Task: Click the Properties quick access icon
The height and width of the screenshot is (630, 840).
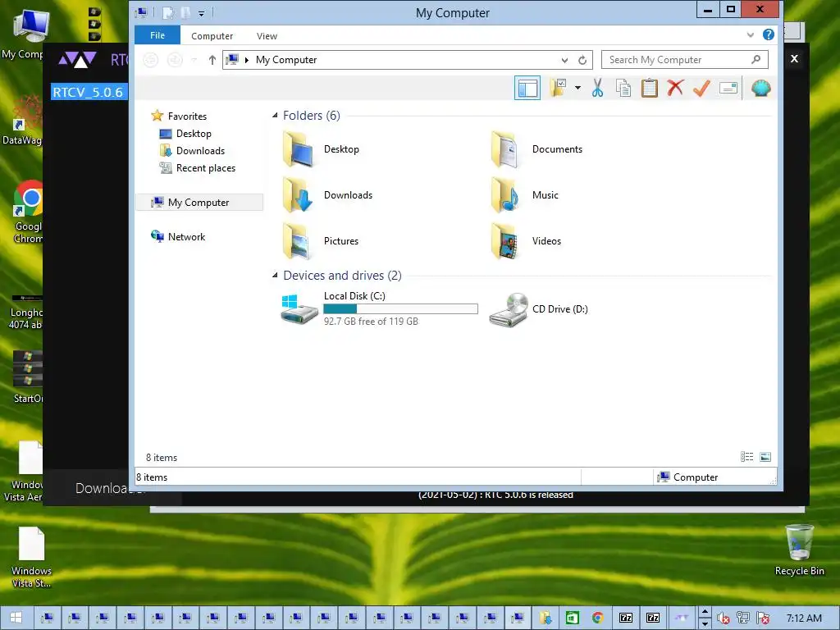Action: (x=168, y=13)
